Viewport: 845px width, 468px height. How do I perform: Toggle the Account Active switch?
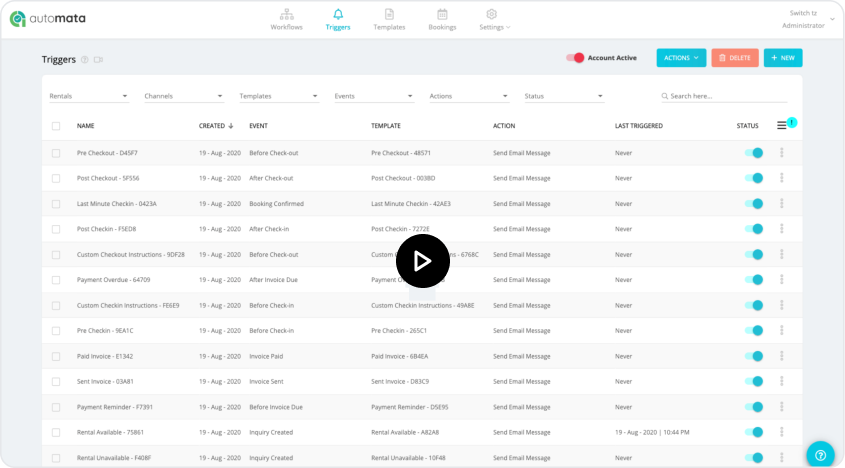point(575,58)
